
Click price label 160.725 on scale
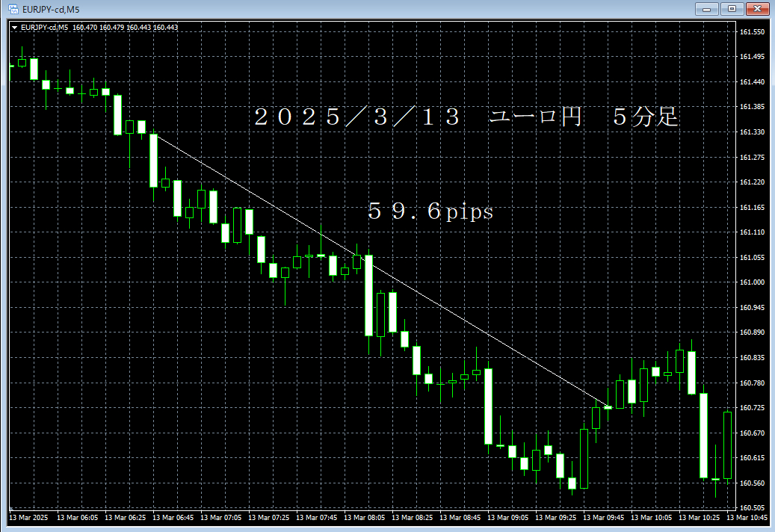[x=752, y=408]
